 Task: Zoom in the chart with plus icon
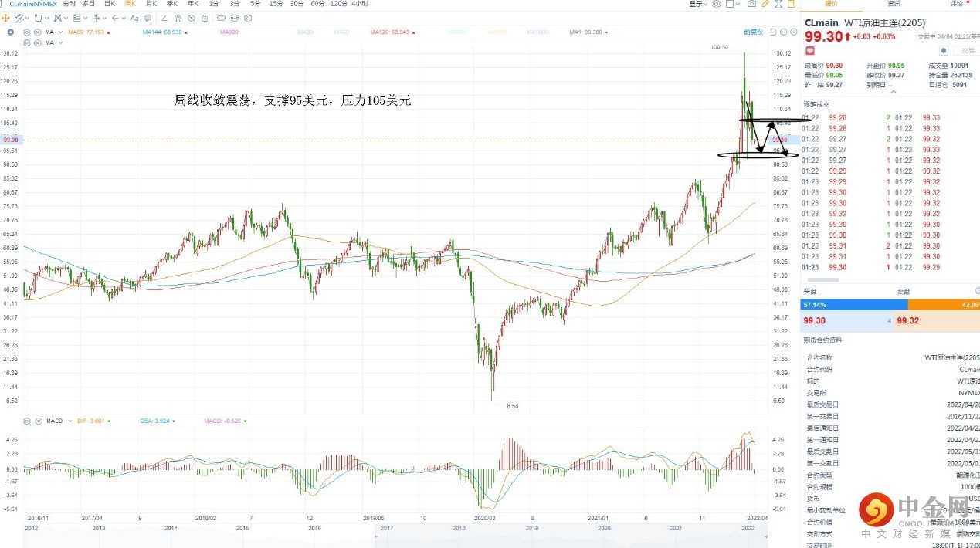(794, 32)
